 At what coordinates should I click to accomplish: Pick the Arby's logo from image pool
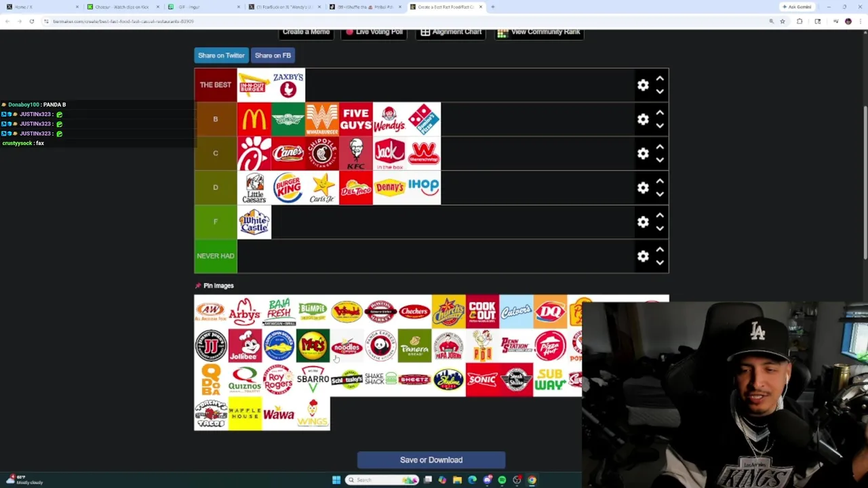[245, 312]
